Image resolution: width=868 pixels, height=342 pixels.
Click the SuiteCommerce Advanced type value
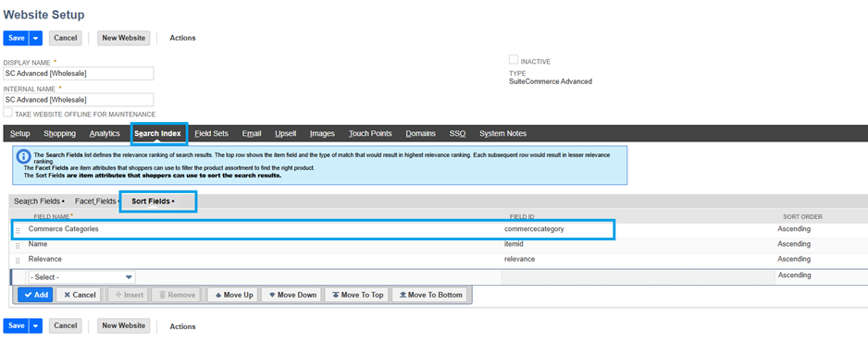pyautogui.click(x=551, y=81)
